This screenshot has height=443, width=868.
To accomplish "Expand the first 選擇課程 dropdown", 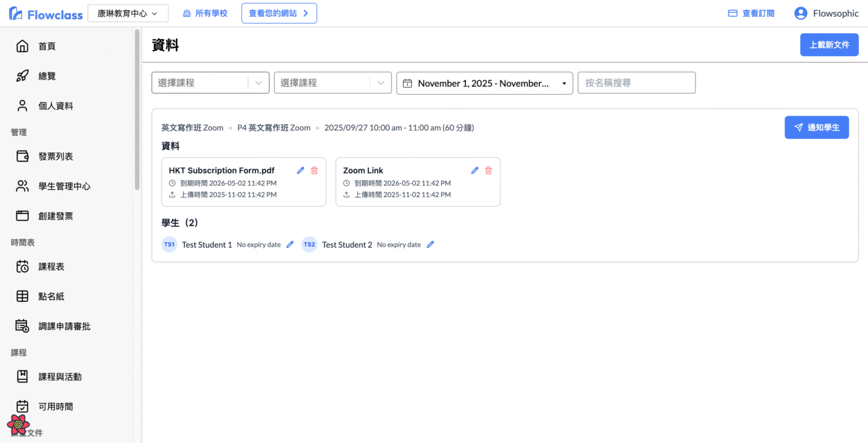I will (x=259, y=83).
